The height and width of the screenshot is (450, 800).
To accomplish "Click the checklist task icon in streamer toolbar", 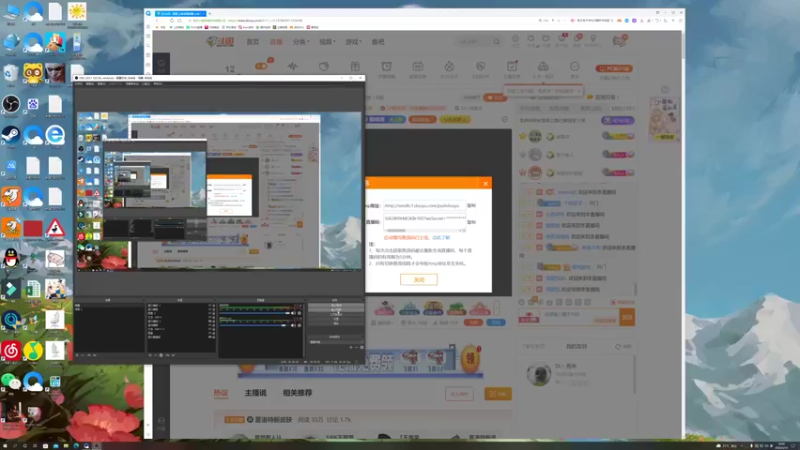I will (x=512, y=66).
